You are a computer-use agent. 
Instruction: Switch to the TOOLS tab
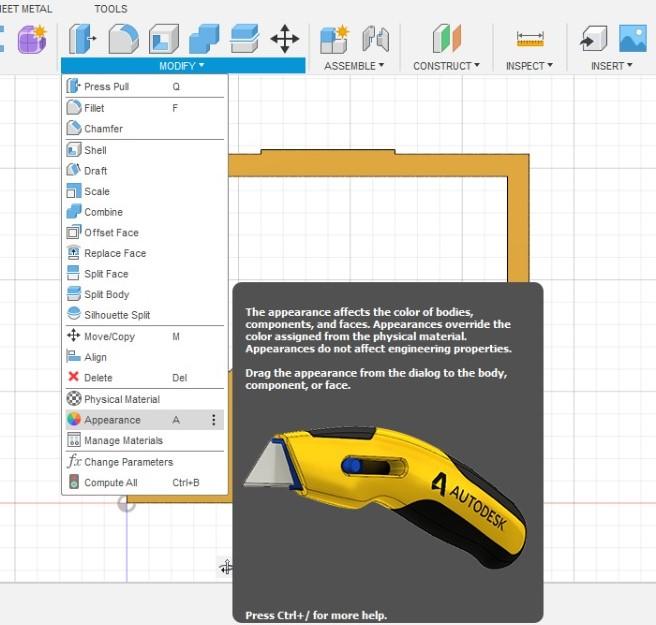click(x=111, y=9)
